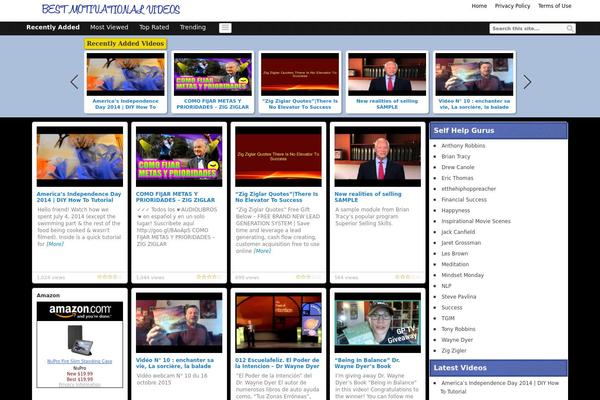Click star rating on America's Independence Day card
This screenshot has width=600, height=400.
(110, 277)
